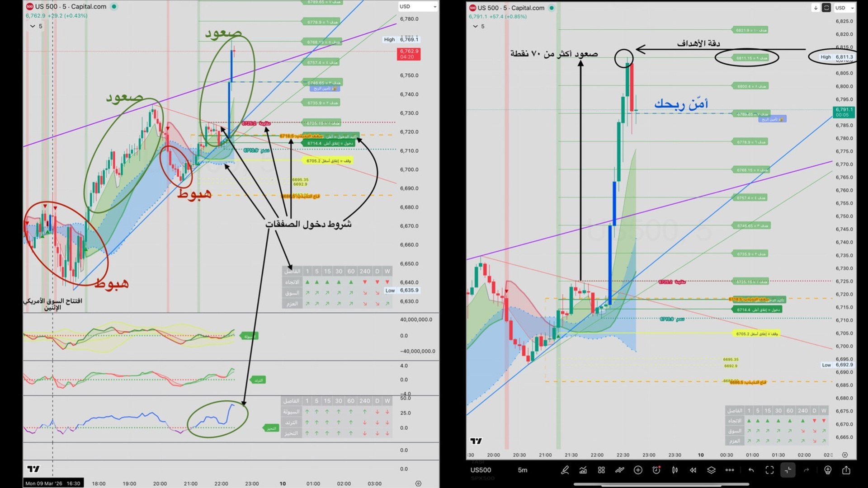Click the Low 6,635.9 label
868x488 pixels.
coord(402,290)
